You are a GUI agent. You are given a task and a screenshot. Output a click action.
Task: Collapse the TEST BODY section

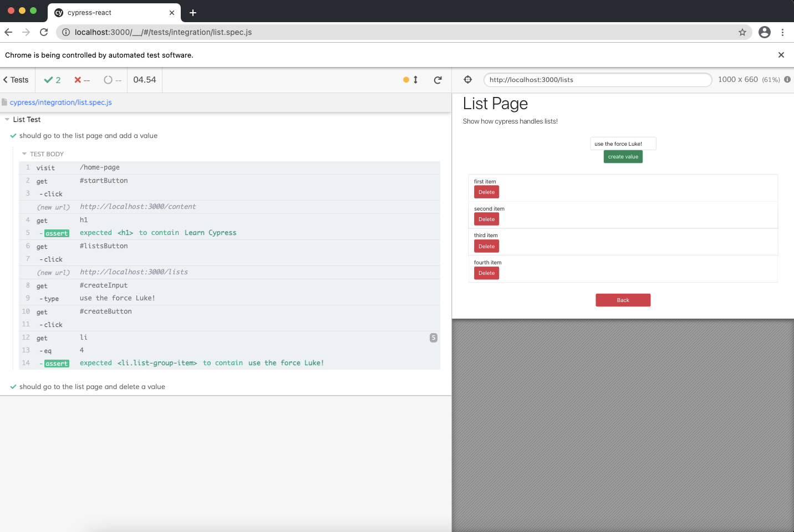[24, 154]
